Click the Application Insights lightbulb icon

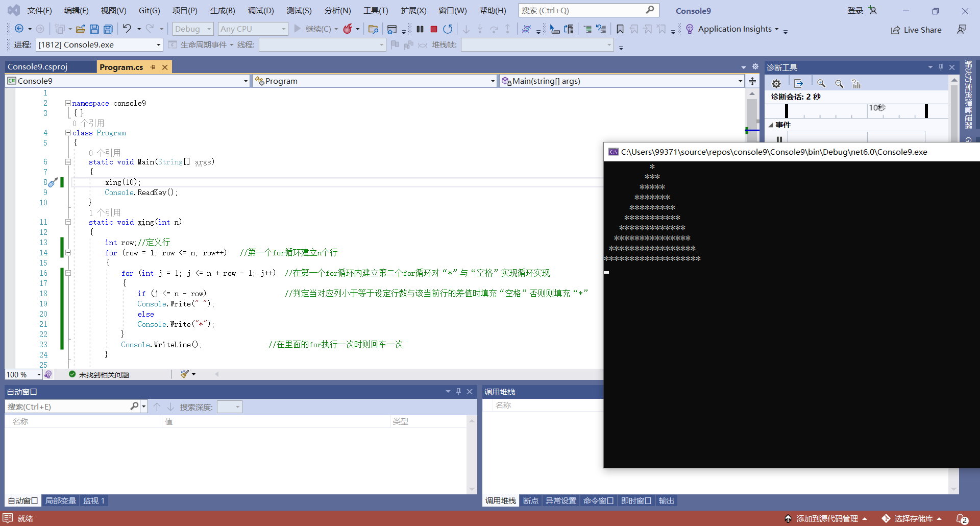pos(690,29)
